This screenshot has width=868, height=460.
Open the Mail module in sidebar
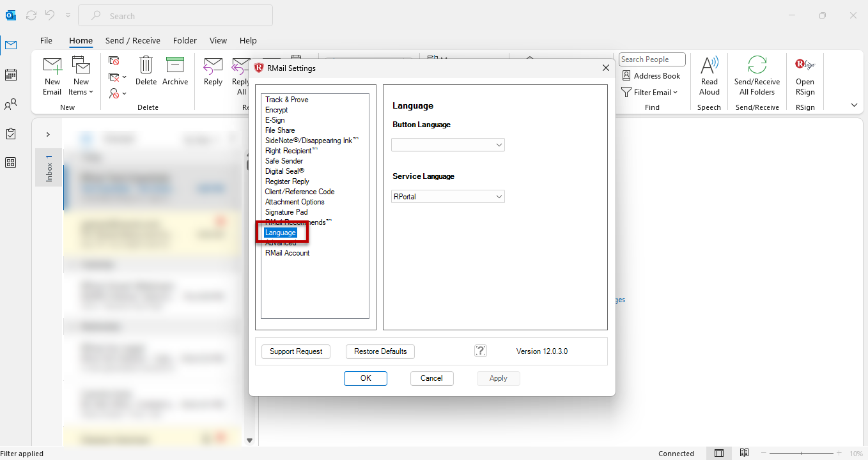[x=11, y=45]
